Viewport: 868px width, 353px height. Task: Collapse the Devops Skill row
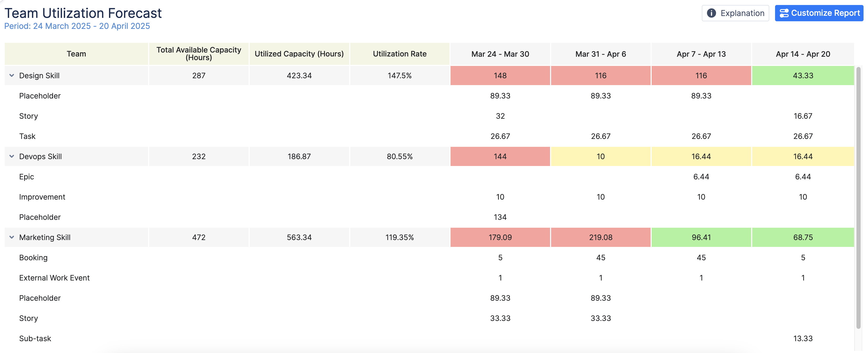click(12, 157)
